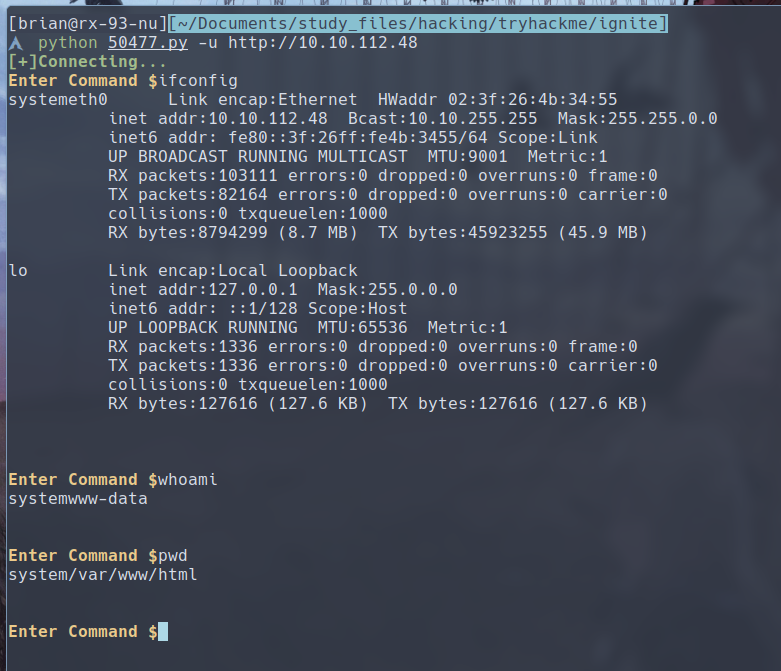Click the MTU:9001 value

tap(467, 156)
